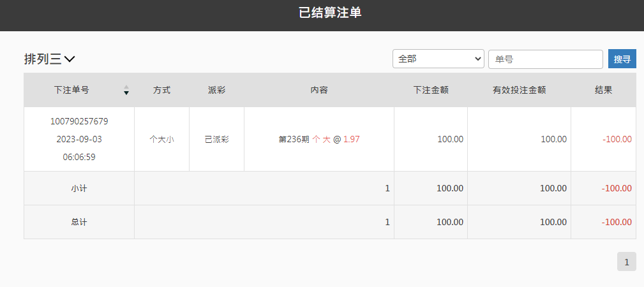The image size is (644, 287).
Task: Click the 派彩 column header
Action: coord(216,90)
